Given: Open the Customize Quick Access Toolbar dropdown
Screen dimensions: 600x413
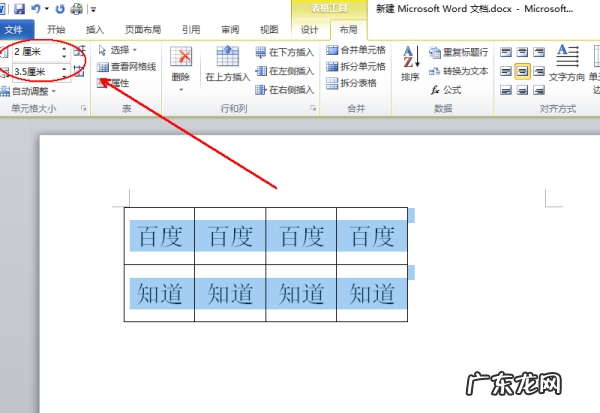Looking at the screenshot, I should 93,9.
